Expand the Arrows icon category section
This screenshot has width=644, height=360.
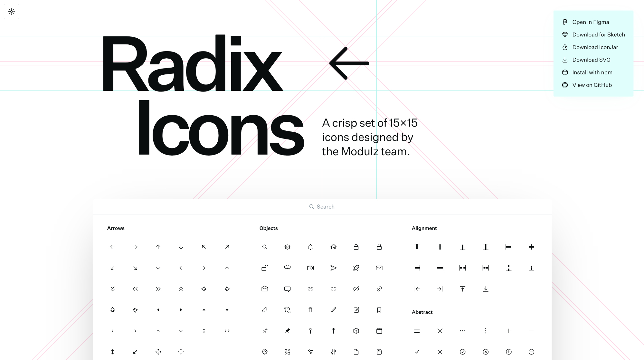pos(116,228)
